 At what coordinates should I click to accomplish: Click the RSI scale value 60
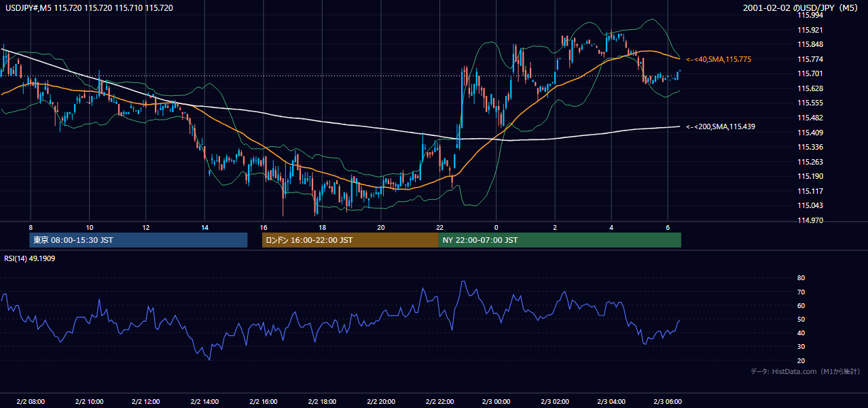801,305
